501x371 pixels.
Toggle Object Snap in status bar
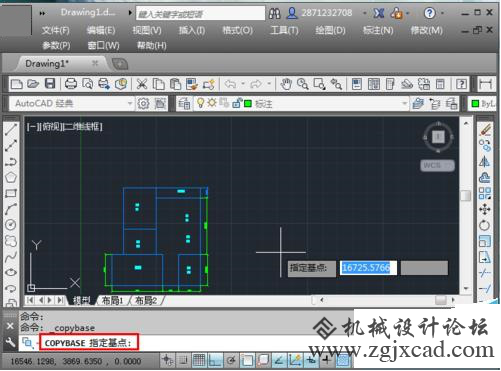(247, 360)
